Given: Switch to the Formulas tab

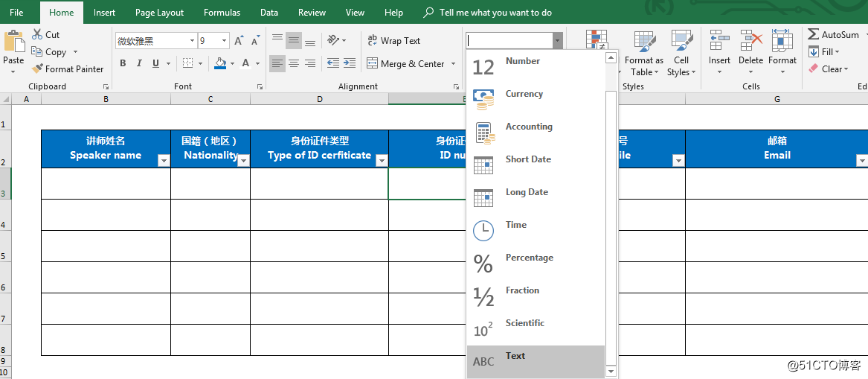Looking at the screenshot, I should 222,12.
